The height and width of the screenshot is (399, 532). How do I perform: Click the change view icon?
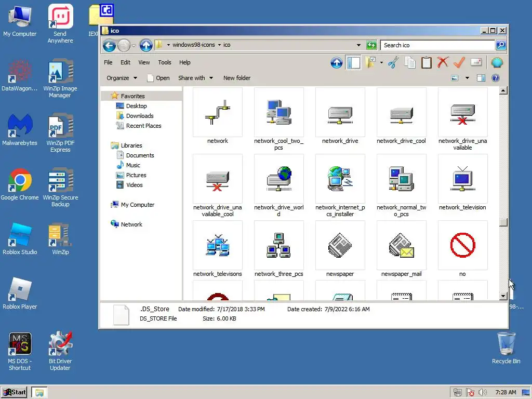(x=455, y=78)
